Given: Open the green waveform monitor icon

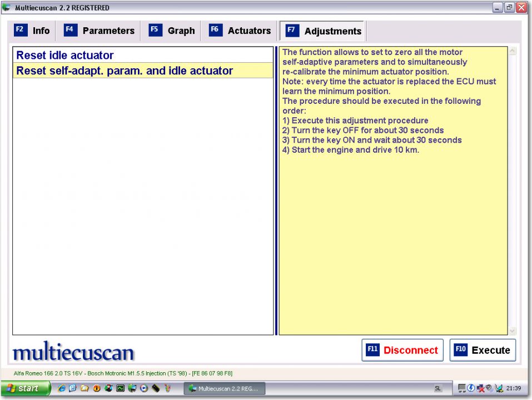Looking at the screenshot, I should click(121, 388).
